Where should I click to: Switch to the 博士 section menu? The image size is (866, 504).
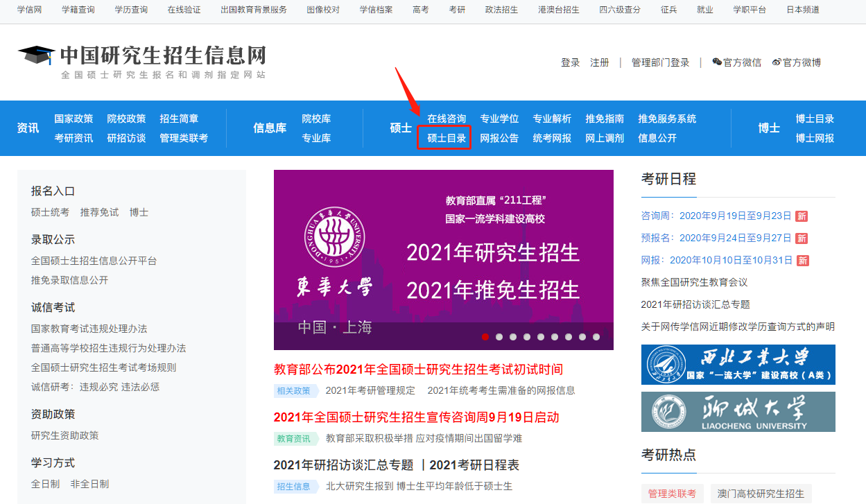pos(768,128)
